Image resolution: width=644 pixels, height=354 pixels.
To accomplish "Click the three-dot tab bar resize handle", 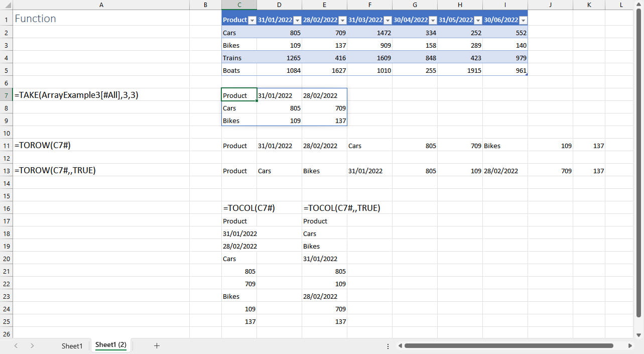I will (x=388, y=346).
